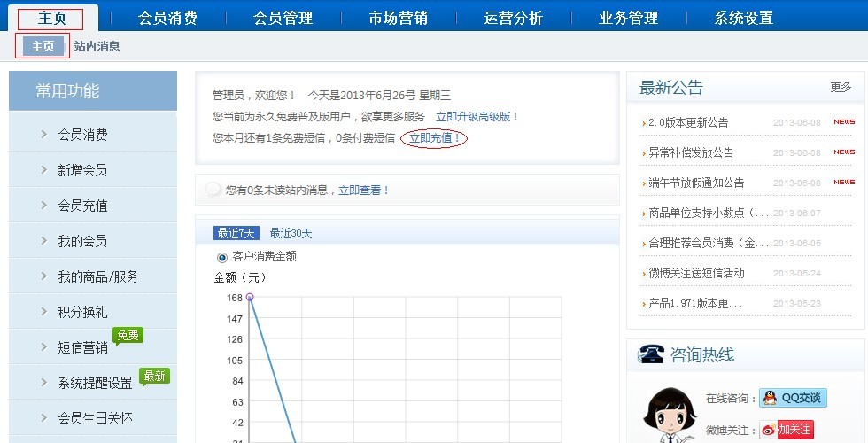Click 更多 in the 最新公告 panel

841,87
